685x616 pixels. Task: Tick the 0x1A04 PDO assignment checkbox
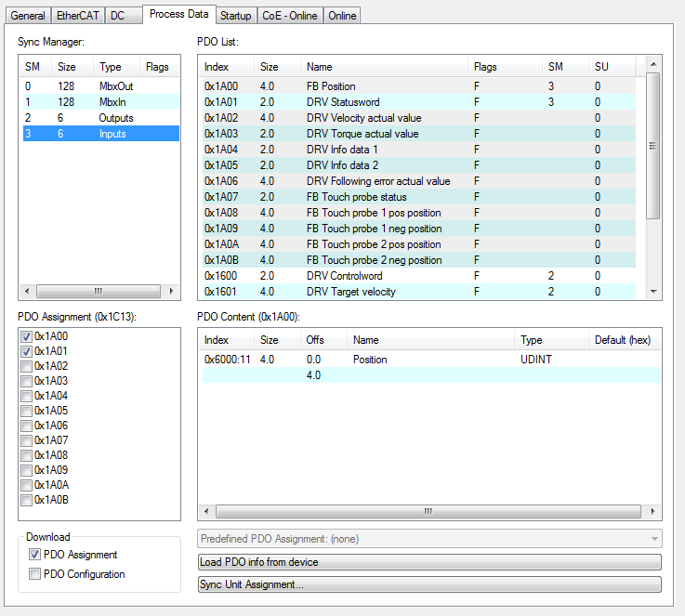[27, 396]
